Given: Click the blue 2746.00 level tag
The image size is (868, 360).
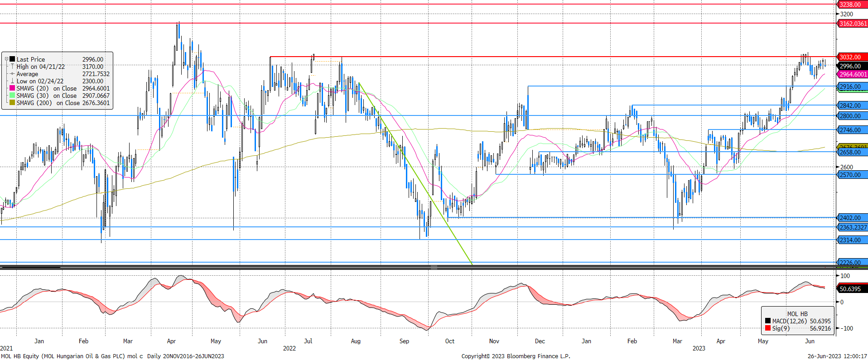Looking at the screenshot, I should (x=852, y=130).
